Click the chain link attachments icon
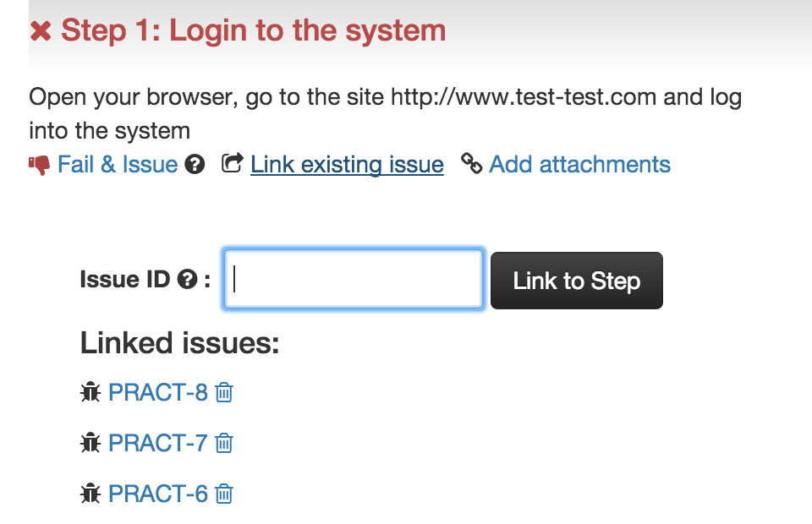The image size is (812, 524). coord(471,163)
